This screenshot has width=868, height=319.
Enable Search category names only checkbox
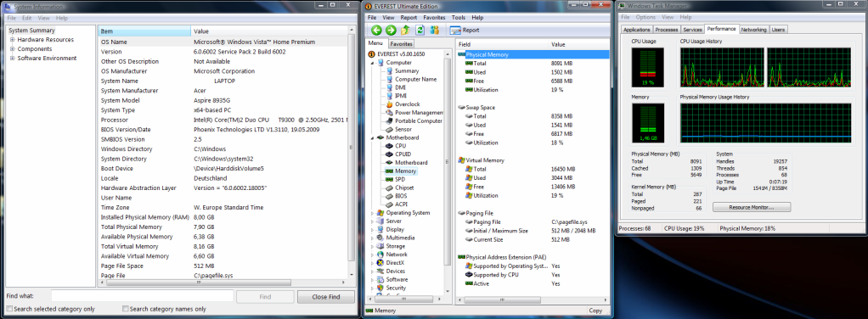126,309
